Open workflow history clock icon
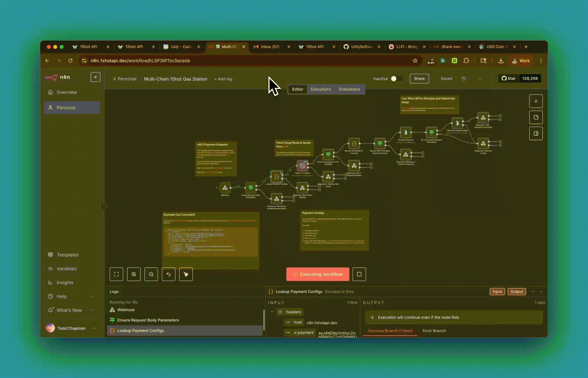The image size is (588, 378). pyautogui.click(x=464, y=79)
